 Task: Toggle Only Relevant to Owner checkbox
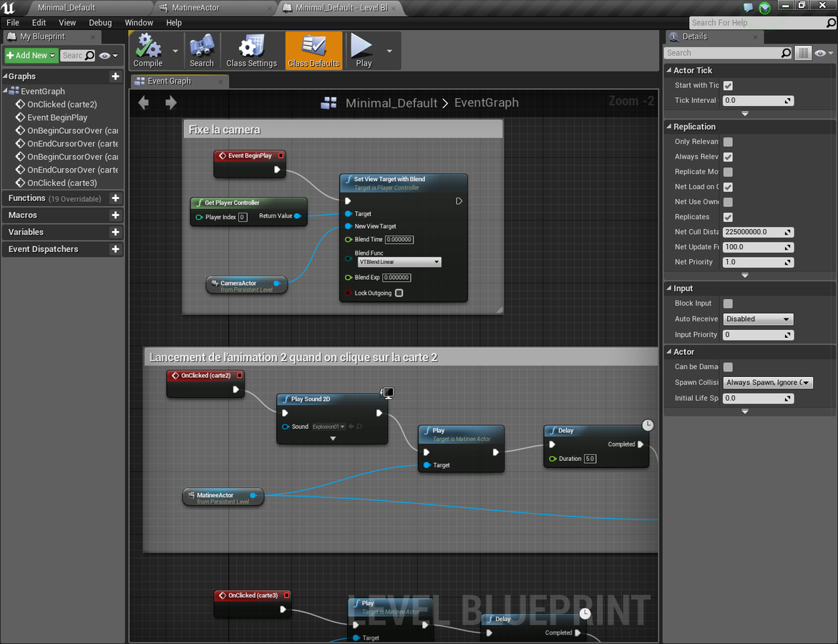728,142
